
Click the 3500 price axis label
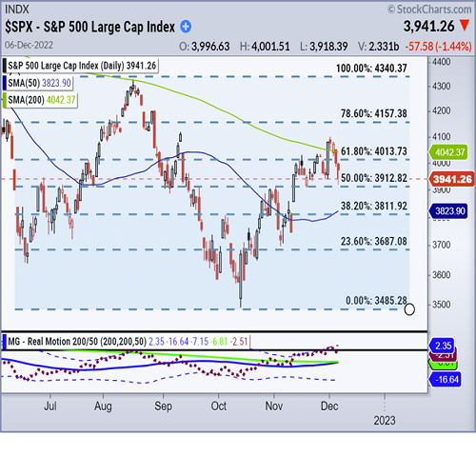click(x=442, y=305)
